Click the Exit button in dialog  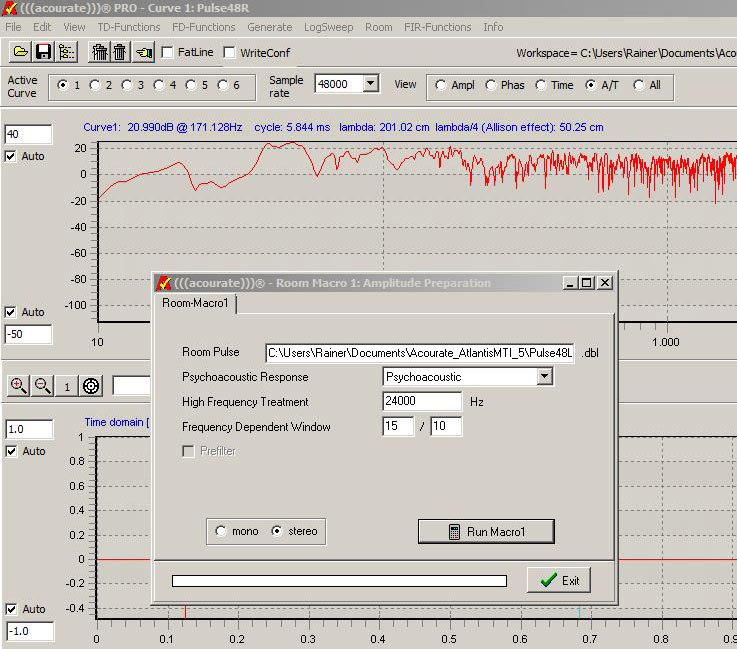point(559,580)
